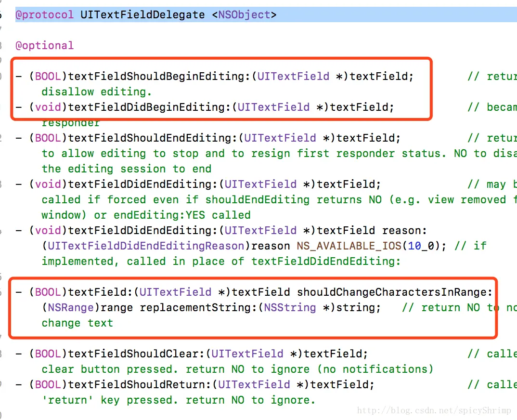Click textFieldShouldEndEditing: method name
Screen dimensions: 517x420
[152, 138]
